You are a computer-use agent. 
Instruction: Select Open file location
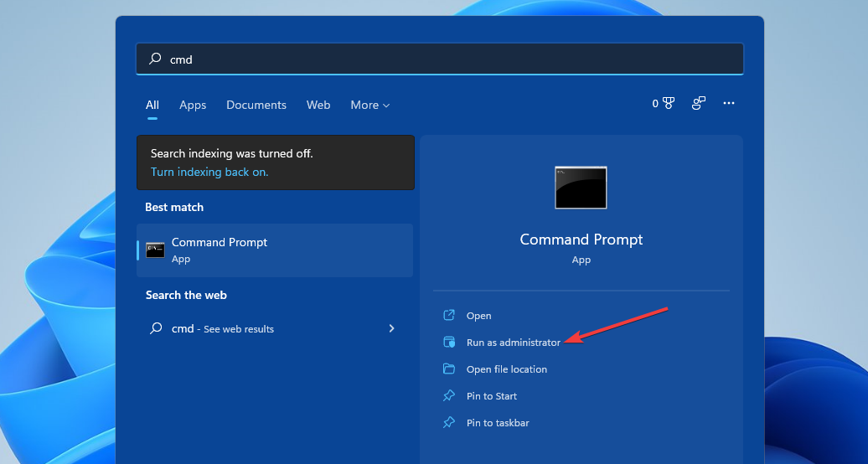[507, 369]
